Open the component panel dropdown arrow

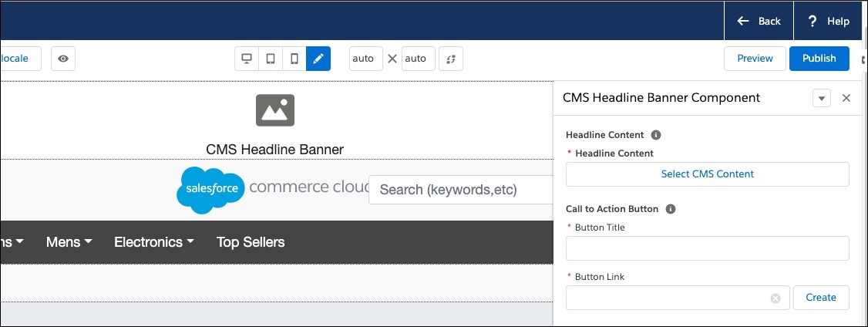[822, 99]
